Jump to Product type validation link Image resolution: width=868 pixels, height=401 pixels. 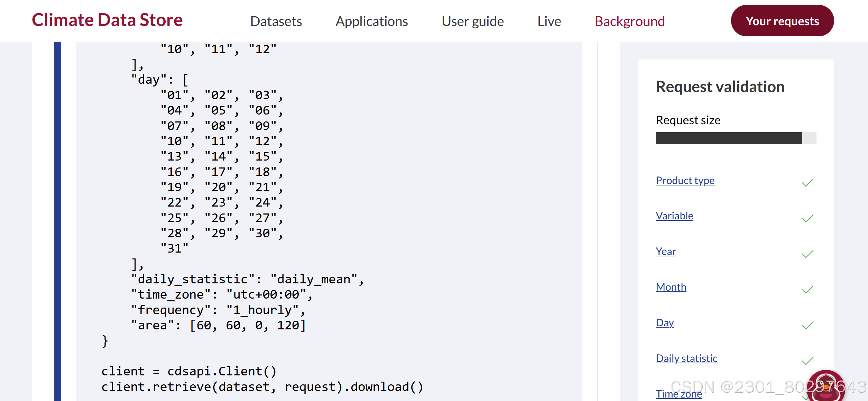tap(685, 181)
